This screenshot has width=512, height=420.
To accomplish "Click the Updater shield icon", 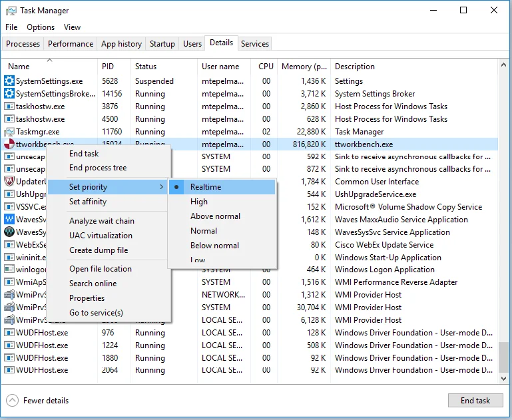I will click(9, 181).
